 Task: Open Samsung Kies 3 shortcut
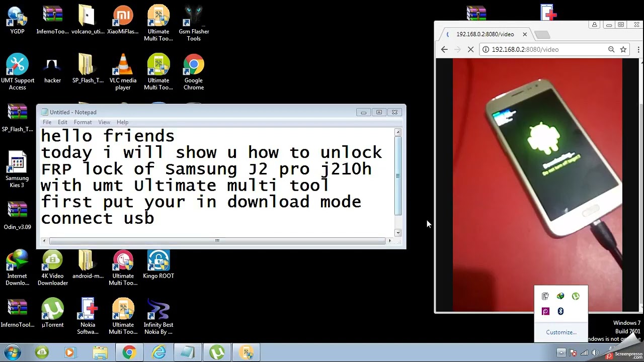[x=17, y=170]
